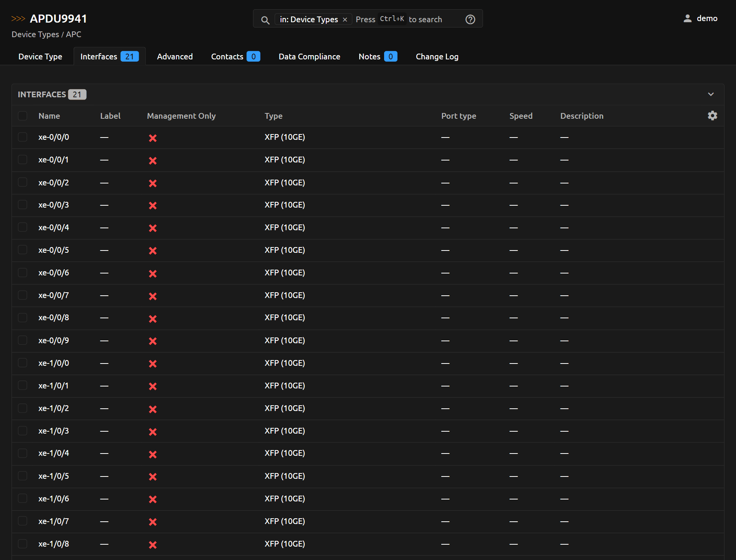Click the breadcrumb arrows icon beside APDU9941
The height and width of the screenshot is (560, 736).
(18, 19)
